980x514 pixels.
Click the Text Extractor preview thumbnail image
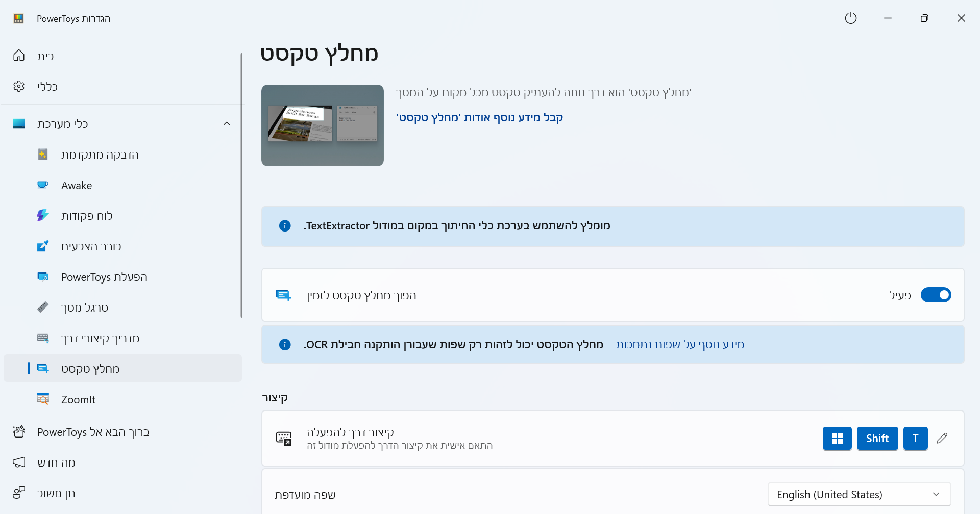[323, 125]
